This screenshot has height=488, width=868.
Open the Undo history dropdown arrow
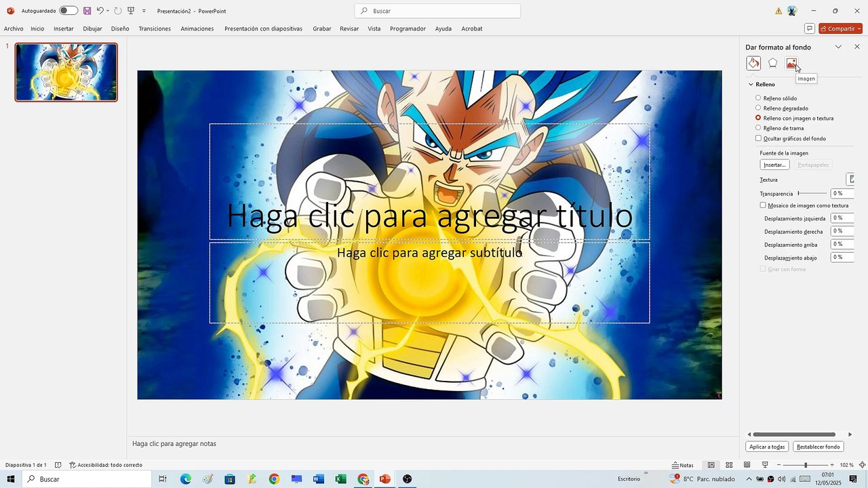[x=108, y=11]
